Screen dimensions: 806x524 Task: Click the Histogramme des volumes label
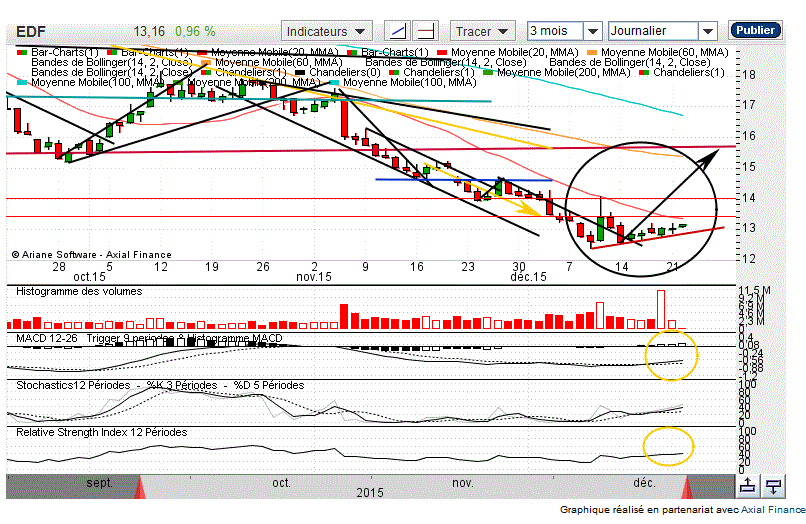(x=79, y=292)
